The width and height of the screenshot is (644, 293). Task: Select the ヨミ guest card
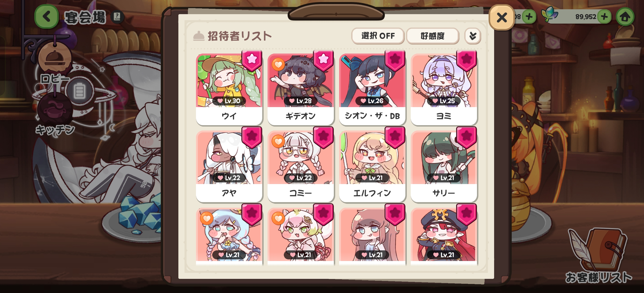point(444,89)
